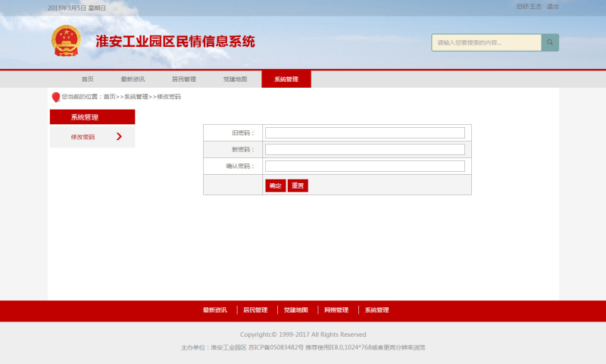Log out via the 退出 link
Image resolution: width=606 pixels, height=364 pixels.
pos(553,7)
